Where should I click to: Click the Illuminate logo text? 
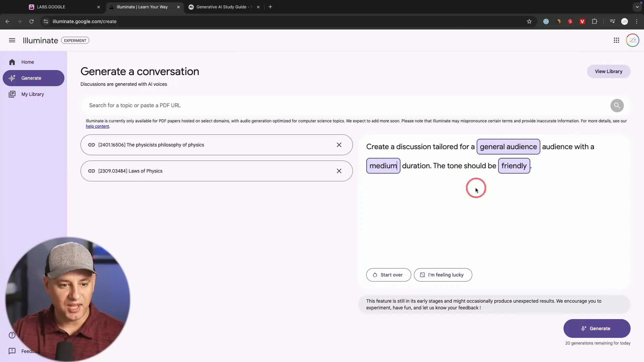(40, 41)
